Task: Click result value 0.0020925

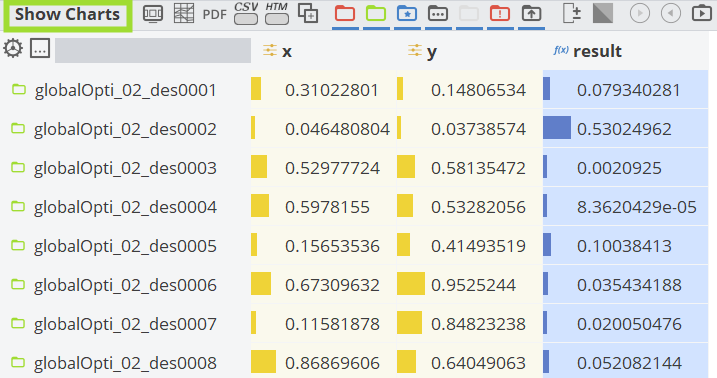Action: (619, 168)
